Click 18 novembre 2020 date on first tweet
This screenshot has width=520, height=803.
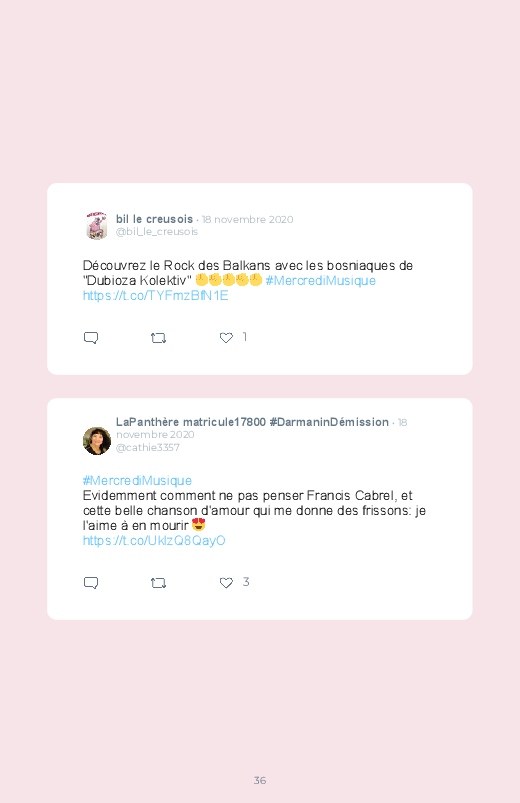point(247,219)
